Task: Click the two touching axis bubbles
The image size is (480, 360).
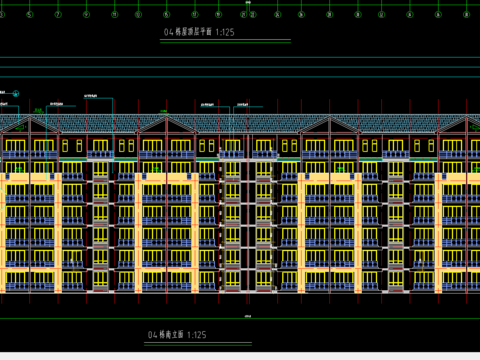Action: 248,14
